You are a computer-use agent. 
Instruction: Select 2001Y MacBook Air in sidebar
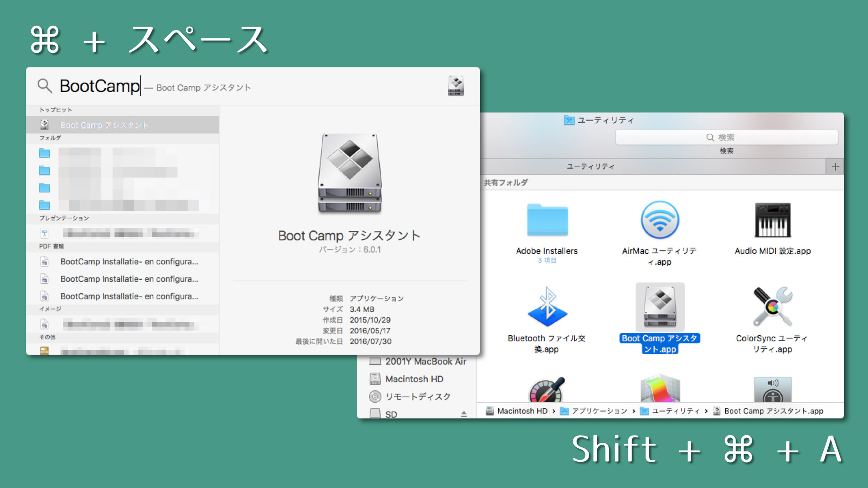coord(418,361)
